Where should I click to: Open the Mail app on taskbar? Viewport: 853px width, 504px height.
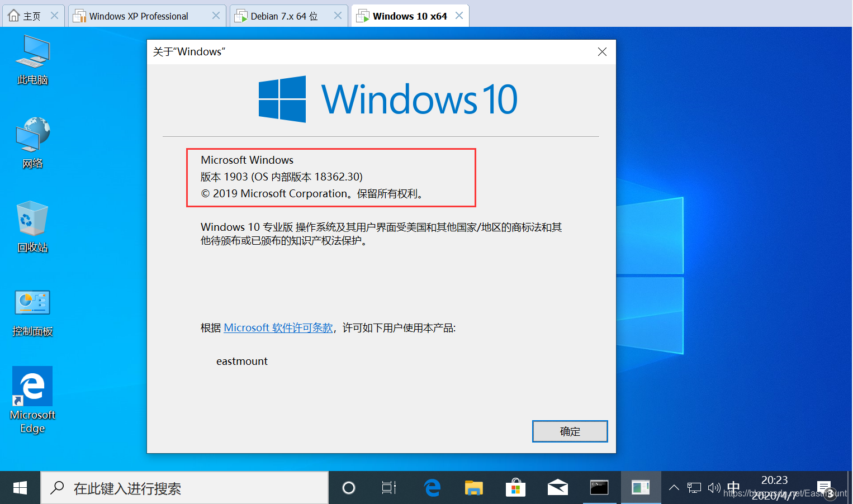[557, 488]
